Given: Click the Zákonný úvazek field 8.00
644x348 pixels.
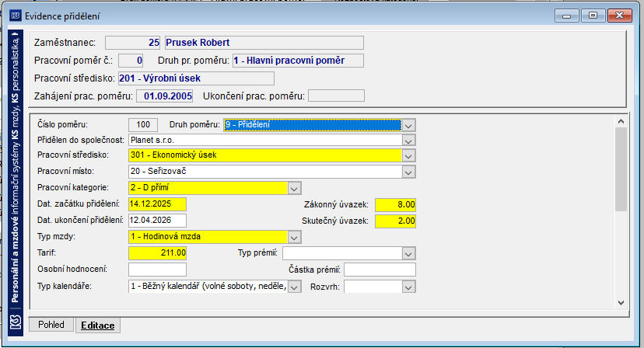Looking at the screenshot, I should 395,204.
